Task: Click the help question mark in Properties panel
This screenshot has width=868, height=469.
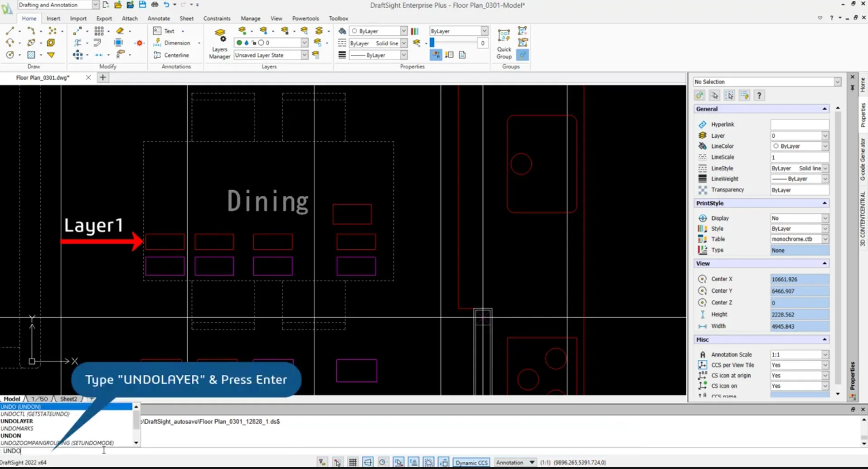Action: tap(759, 95)
